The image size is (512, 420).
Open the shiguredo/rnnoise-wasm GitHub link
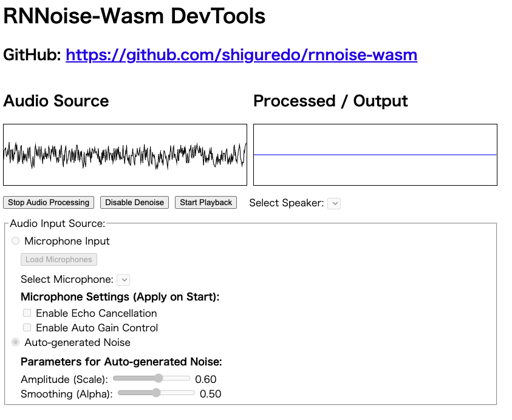click(x=241, y=55)
